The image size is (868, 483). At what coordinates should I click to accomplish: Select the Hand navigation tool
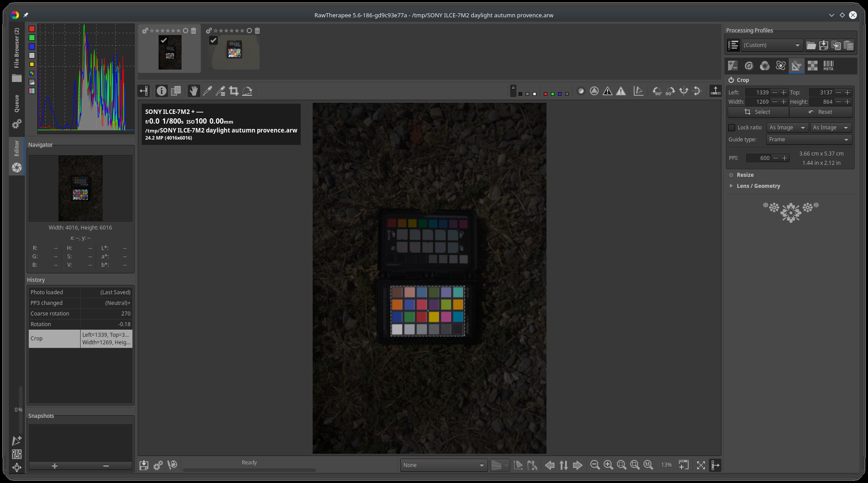click(x=194, y=91)
